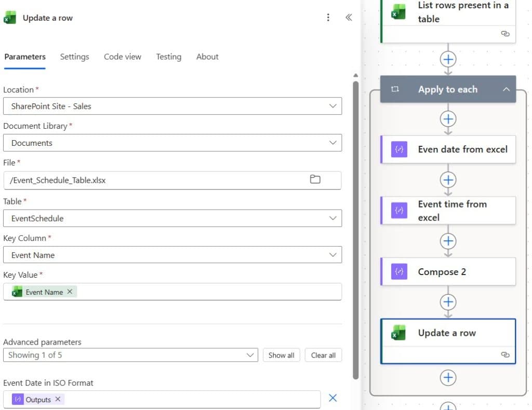Switch to the Settings tab
This screenshot has height=410, width=532.
point(75,57)
